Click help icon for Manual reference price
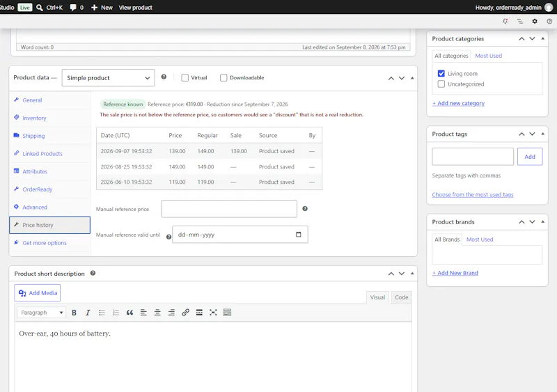 point(305,209)
